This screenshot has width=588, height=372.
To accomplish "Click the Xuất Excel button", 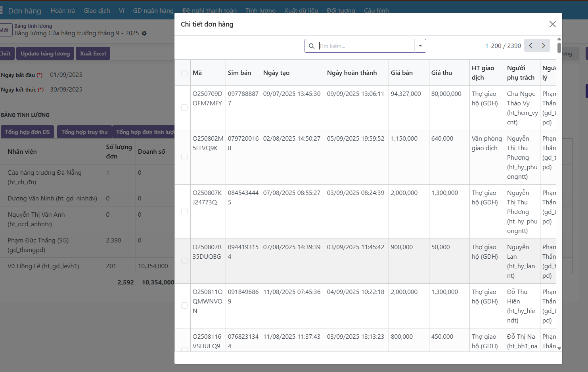I will pyautogui.click(x=93, y=53).
